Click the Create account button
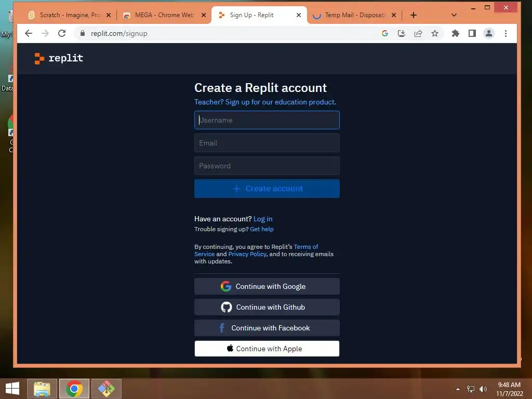The image size is (532, 399). 267,188
